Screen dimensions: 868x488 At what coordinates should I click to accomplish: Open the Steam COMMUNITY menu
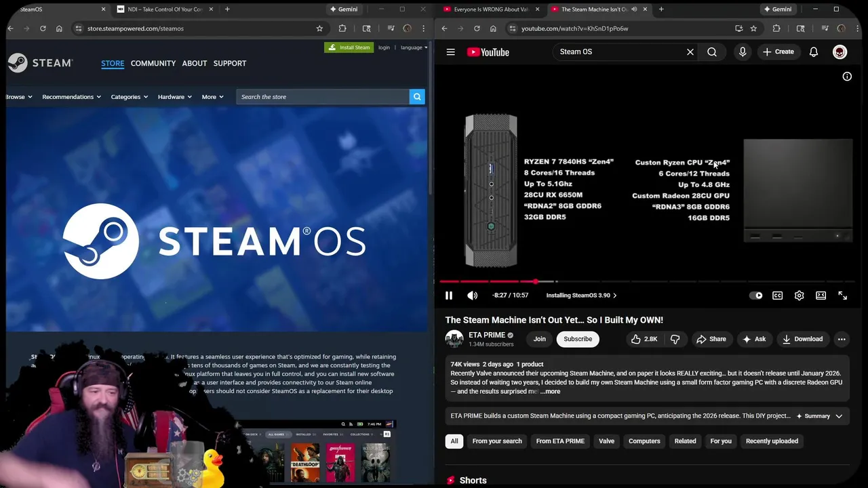pyautogui.click(x=153, y=63)
